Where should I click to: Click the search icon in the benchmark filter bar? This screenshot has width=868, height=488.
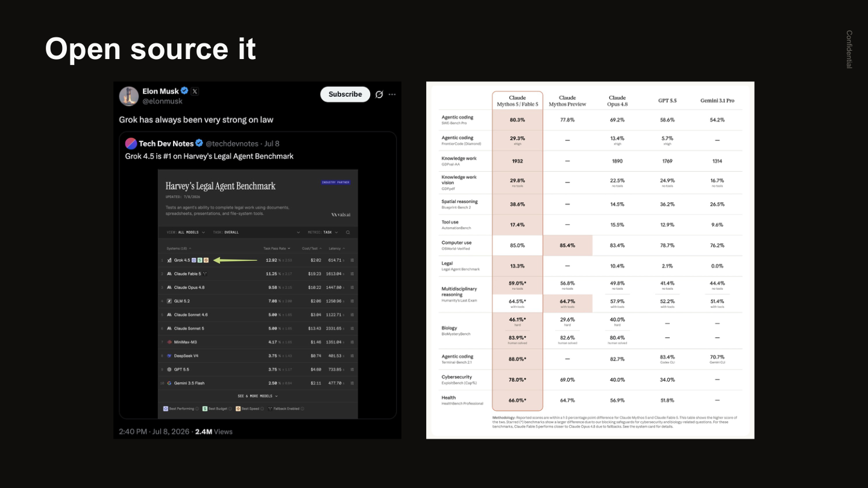coord(348,233)
